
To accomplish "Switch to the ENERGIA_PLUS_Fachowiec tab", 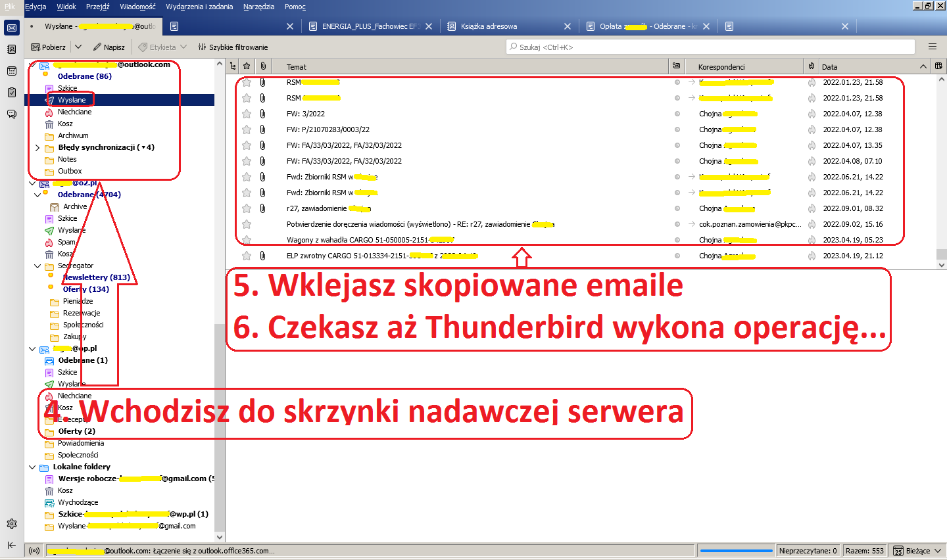I will point(370,26).
